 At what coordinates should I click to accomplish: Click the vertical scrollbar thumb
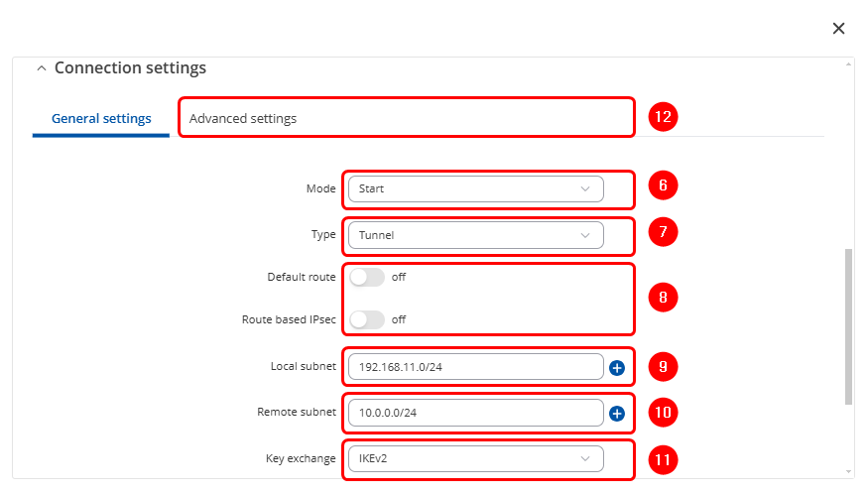pyautogui.click(x=848, y=327)
